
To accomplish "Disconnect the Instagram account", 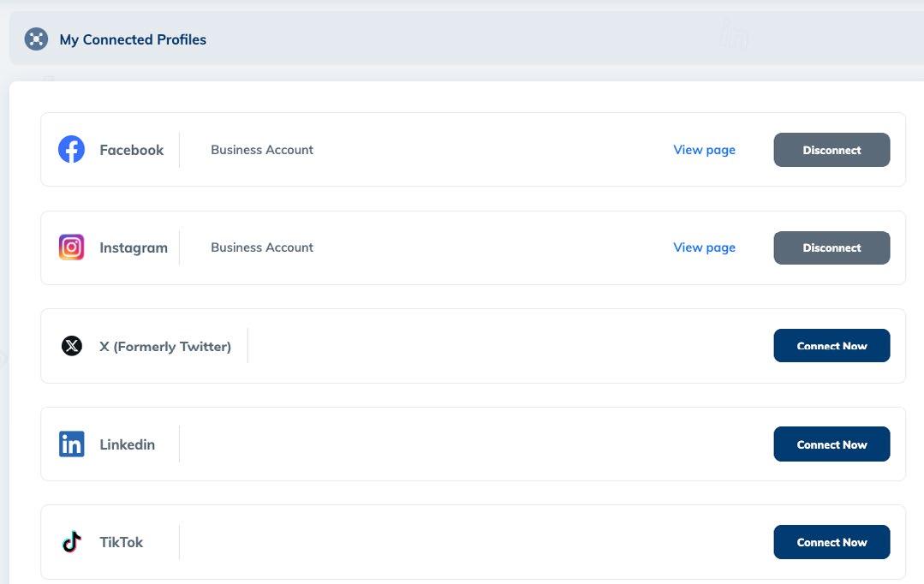I will [832, 247].
